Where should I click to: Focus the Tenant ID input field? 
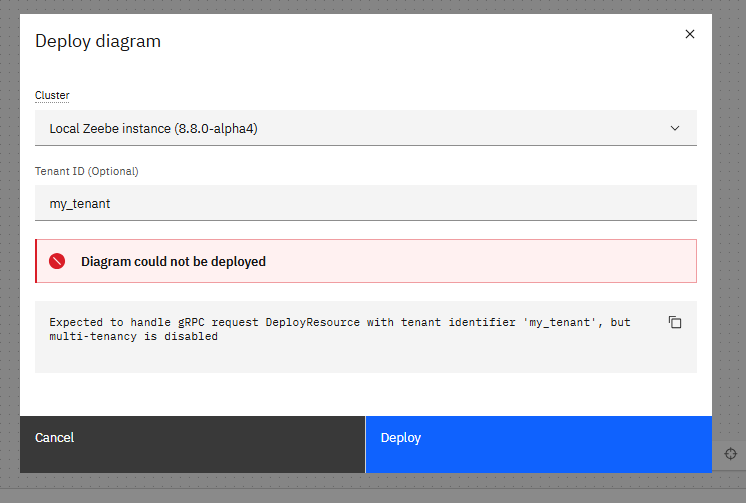point(400,203)
